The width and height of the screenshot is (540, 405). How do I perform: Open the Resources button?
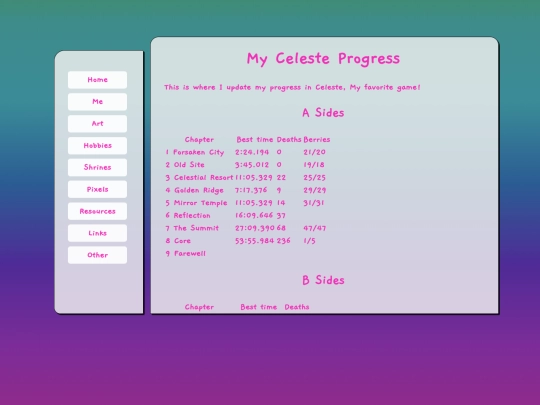[x=97, y=211]
